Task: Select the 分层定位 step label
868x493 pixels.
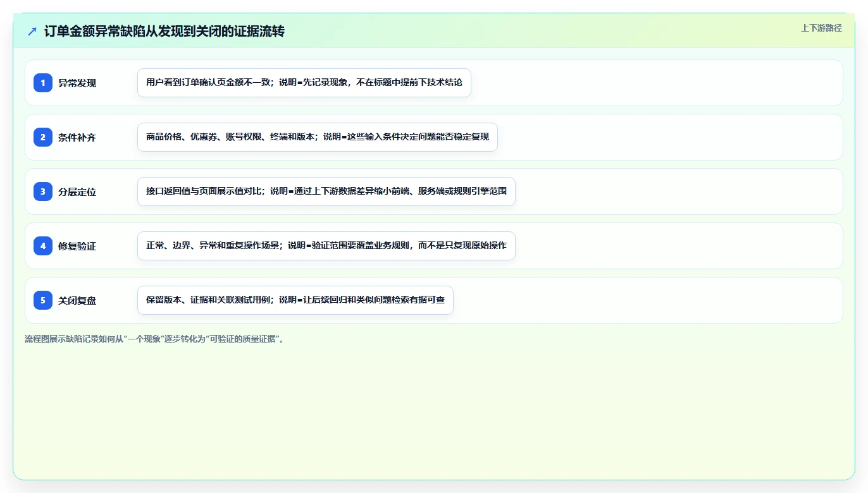Action: [x=77, y=192]
